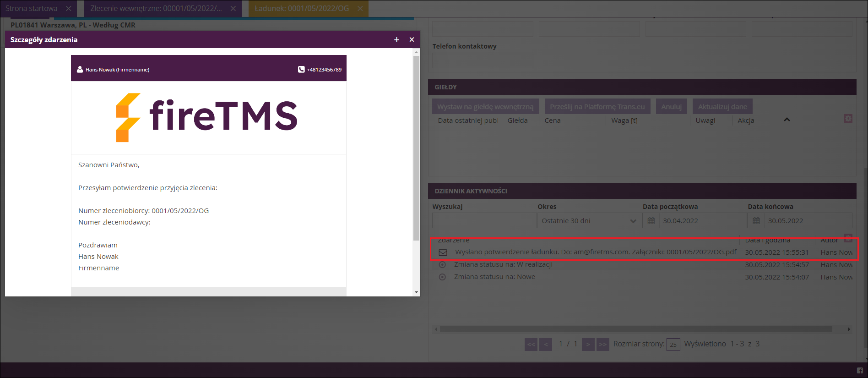Open activity log table settings icon

(x=848, y=238)
